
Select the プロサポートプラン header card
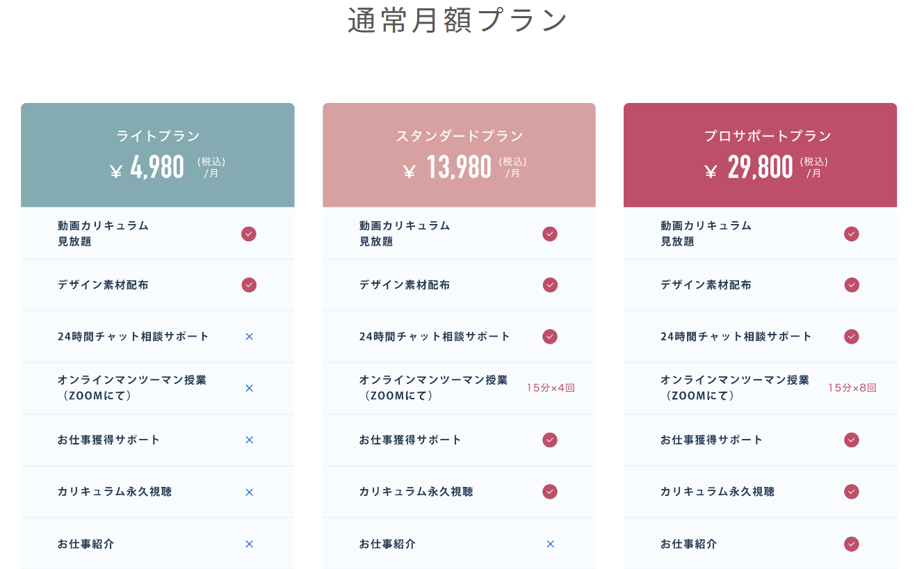(760, 155)
